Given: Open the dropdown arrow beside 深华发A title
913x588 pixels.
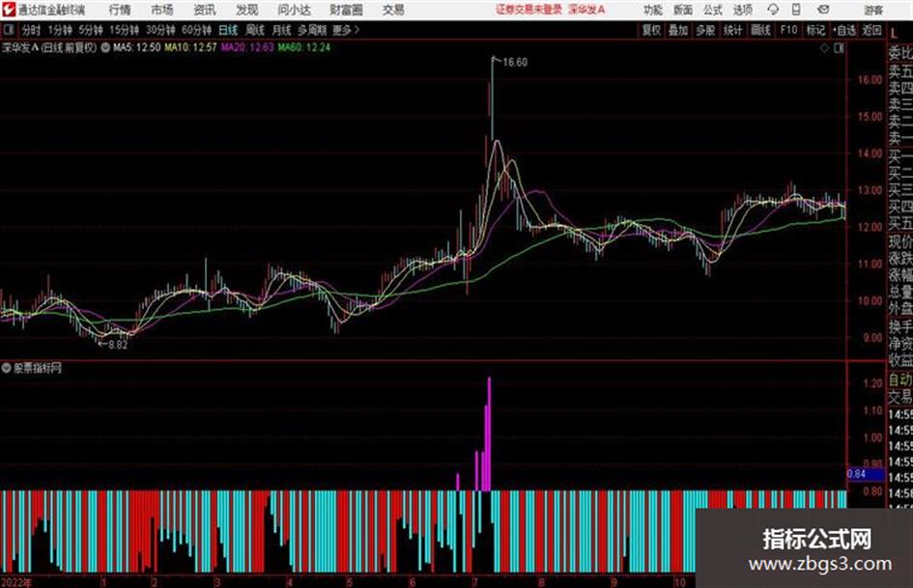Looking at the screenshot, I should pos(105,47).
